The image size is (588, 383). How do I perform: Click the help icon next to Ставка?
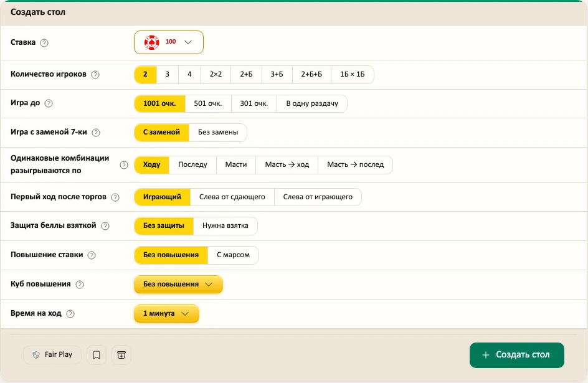(x=44, y=43)
